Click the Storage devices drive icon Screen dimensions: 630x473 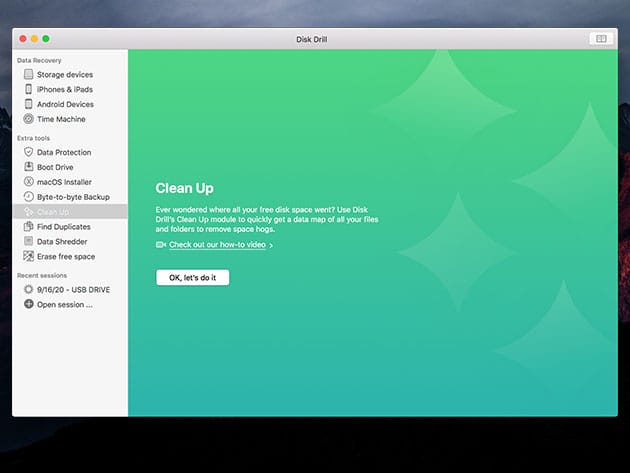click(28, 75)
